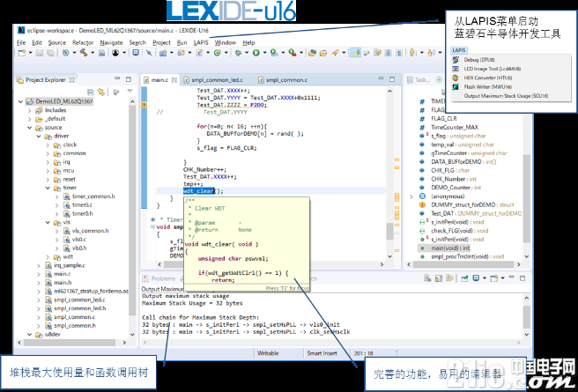
Task: Close the main.c editor tab
Action: (174, 79)
